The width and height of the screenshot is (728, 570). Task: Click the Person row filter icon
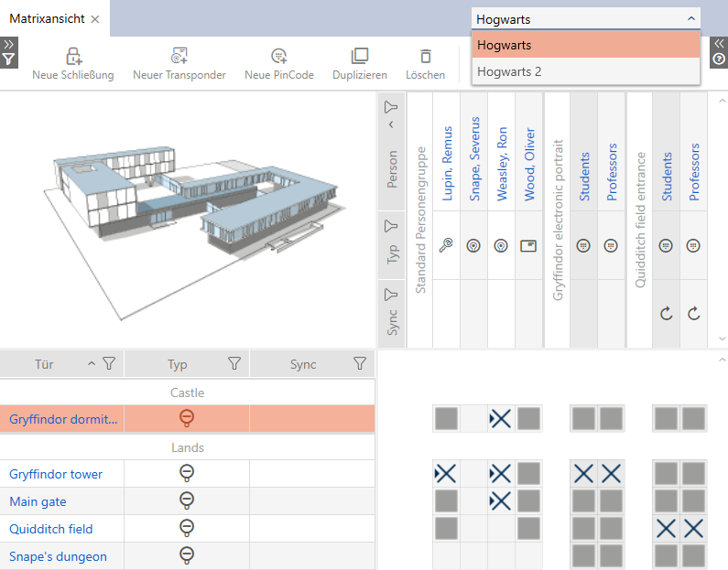click(x=392, y=108)
